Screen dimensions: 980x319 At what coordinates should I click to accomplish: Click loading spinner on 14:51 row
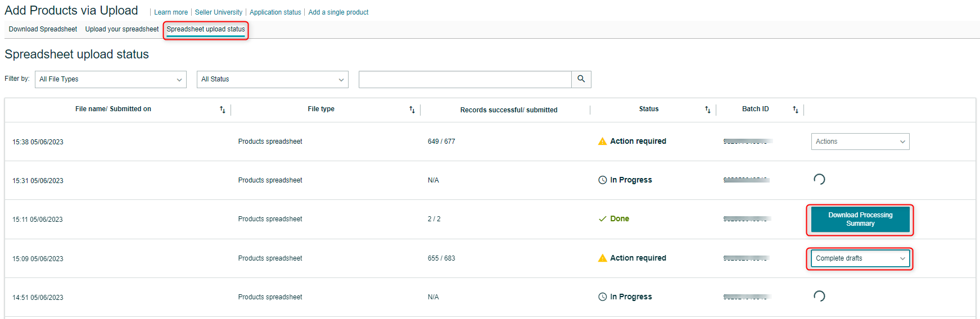coord(819,296)
